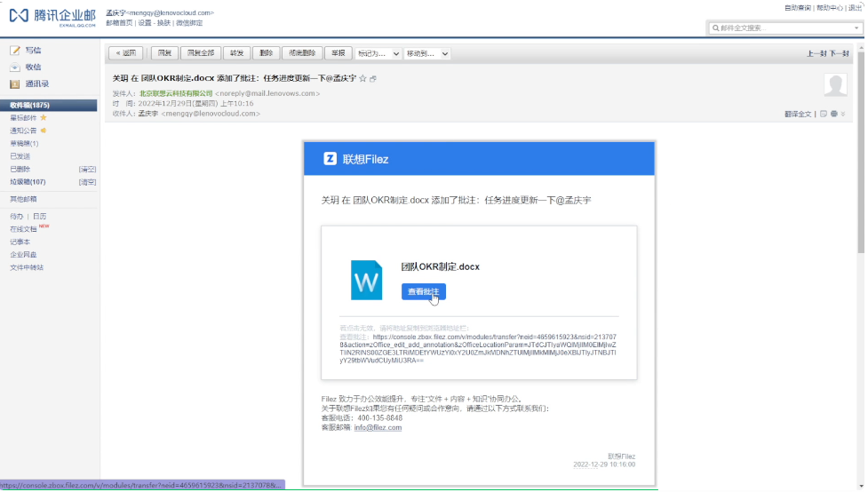This screenshot has width=868, height=492.
Task: Click the sender avatar thumbnail
Action: pos(836,84)
